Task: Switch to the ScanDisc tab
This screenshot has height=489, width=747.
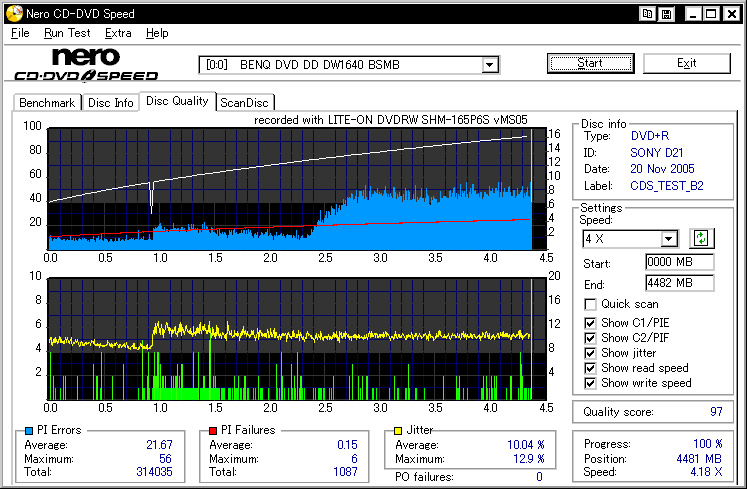Action: (246, 102)
